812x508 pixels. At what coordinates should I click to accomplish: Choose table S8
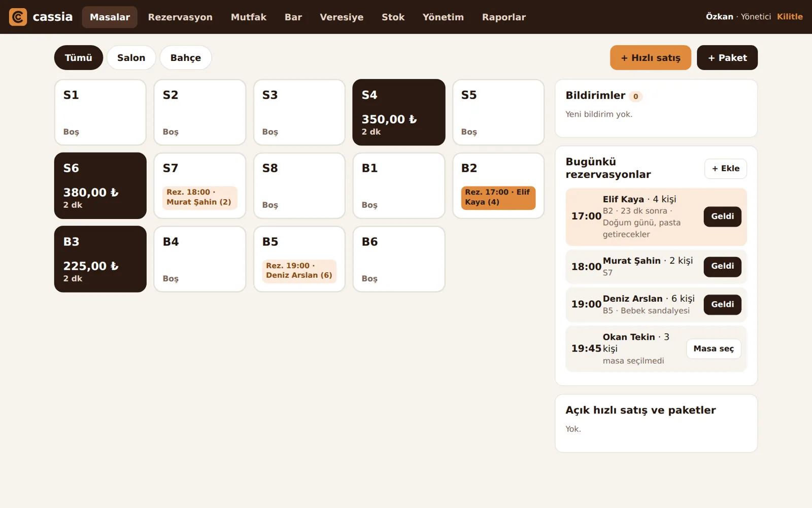coord(299,186)
